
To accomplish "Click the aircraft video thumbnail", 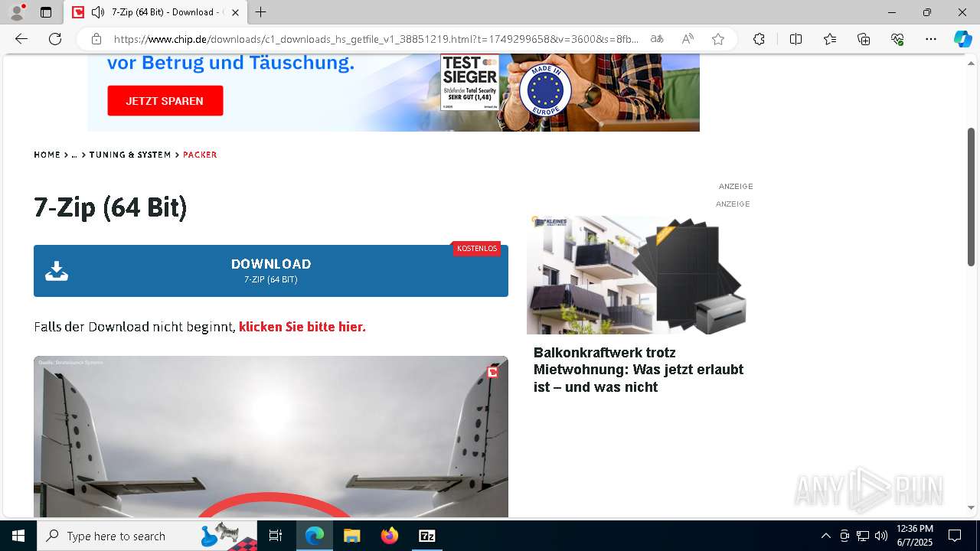I will pos(271,436).
